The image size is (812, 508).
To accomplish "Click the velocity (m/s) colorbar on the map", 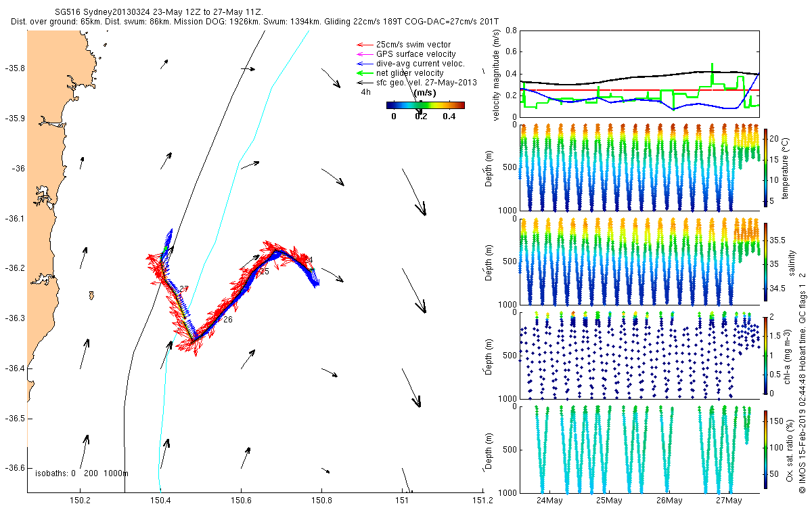I will pyautogui.click(x=425, y=105).
